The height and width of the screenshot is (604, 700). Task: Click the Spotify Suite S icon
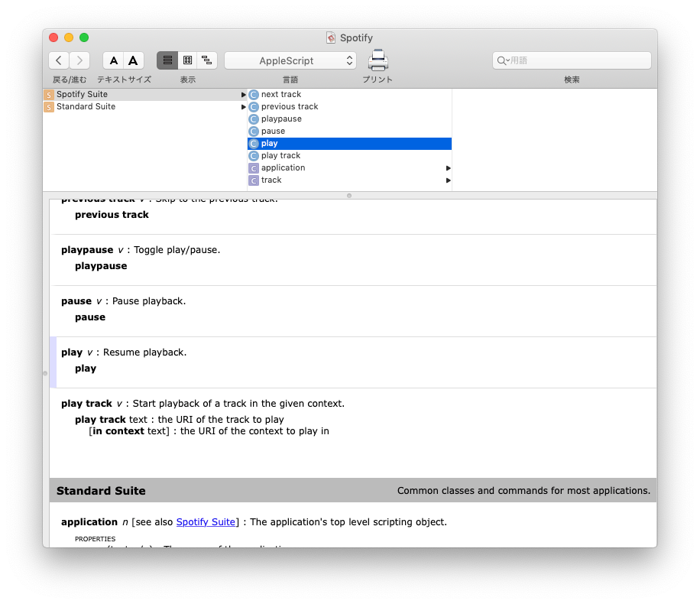[x=49, y=95]
